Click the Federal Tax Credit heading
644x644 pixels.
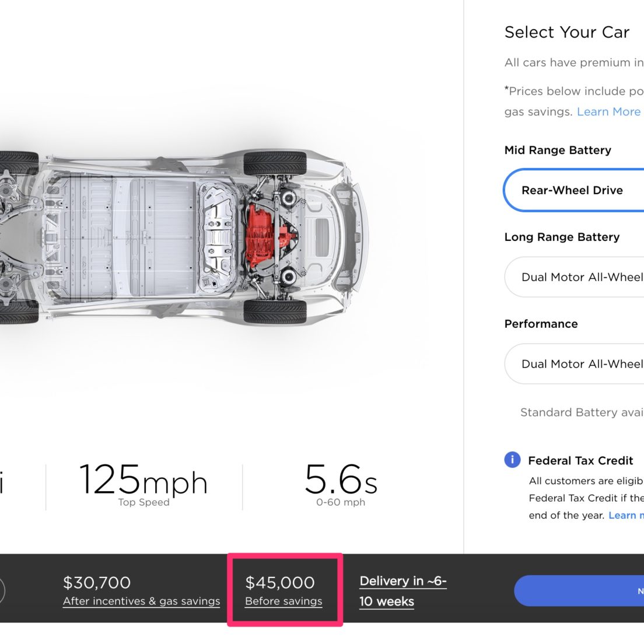[x=580, y=460]
